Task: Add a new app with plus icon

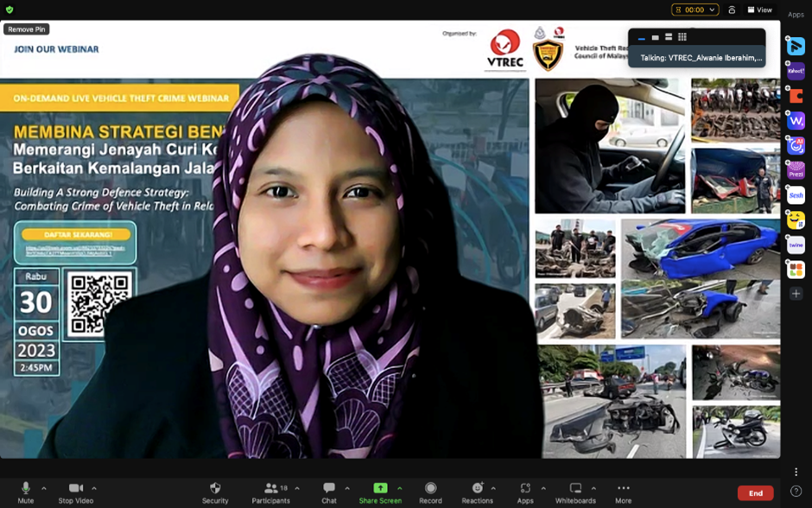Action: point(796,294)
